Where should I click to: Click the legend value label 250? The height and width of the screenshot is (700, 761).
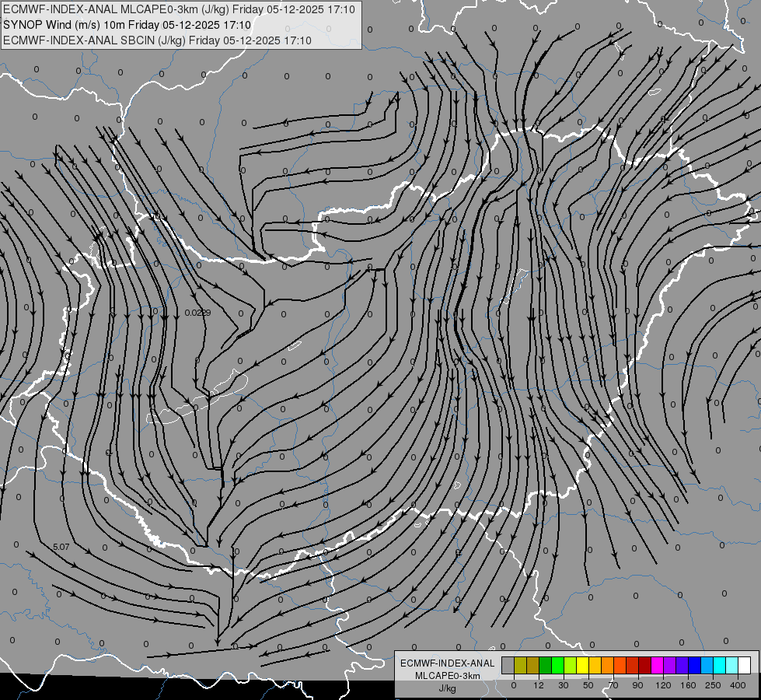coord(713,685)
